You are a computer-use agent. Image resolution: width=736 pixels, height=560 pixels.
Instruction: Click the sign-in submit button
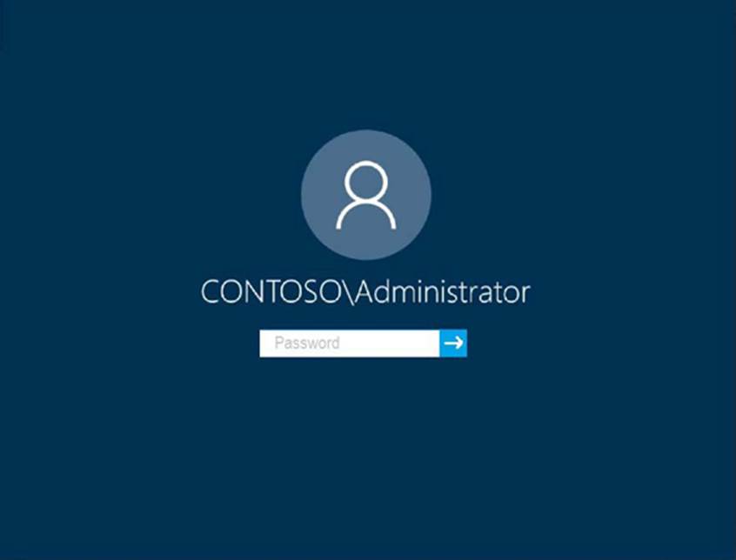click(453, 343)
